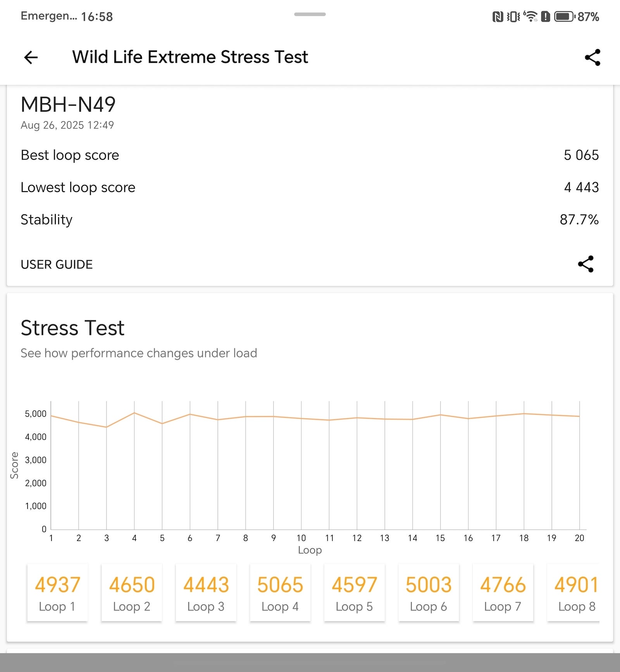
Task: Tap the battery alert exclamation icon
Action: 546,17
